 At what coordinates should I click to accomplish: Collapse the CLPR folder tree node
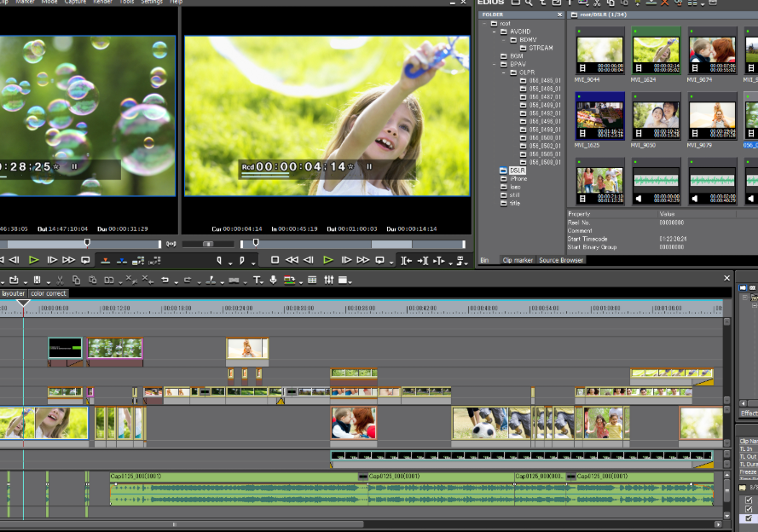coord(503,72)
